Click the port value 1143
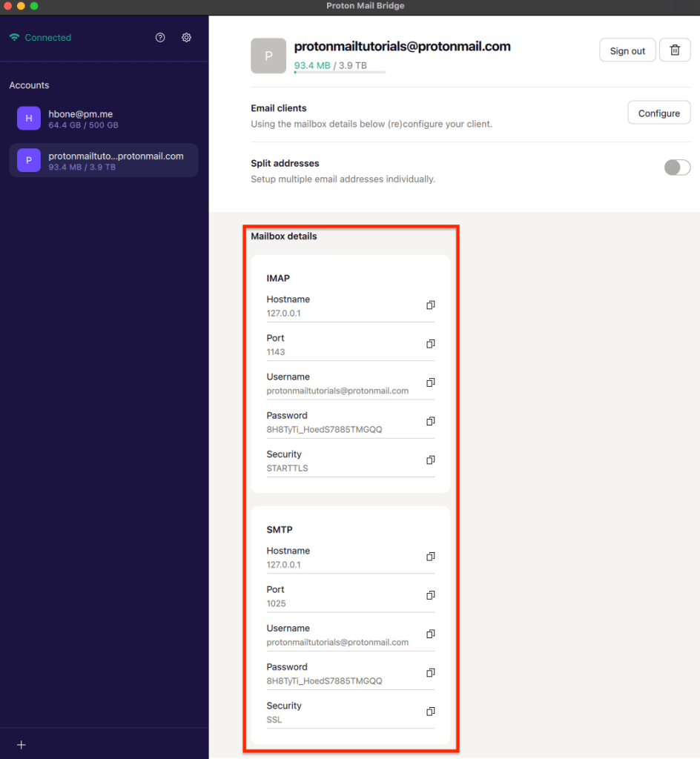 point(275,352)
